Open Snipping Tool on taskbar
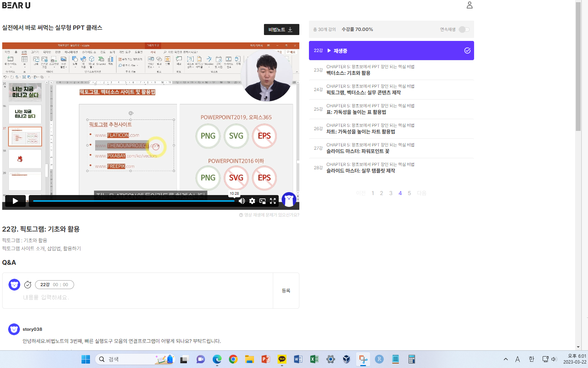 point(363,359)
